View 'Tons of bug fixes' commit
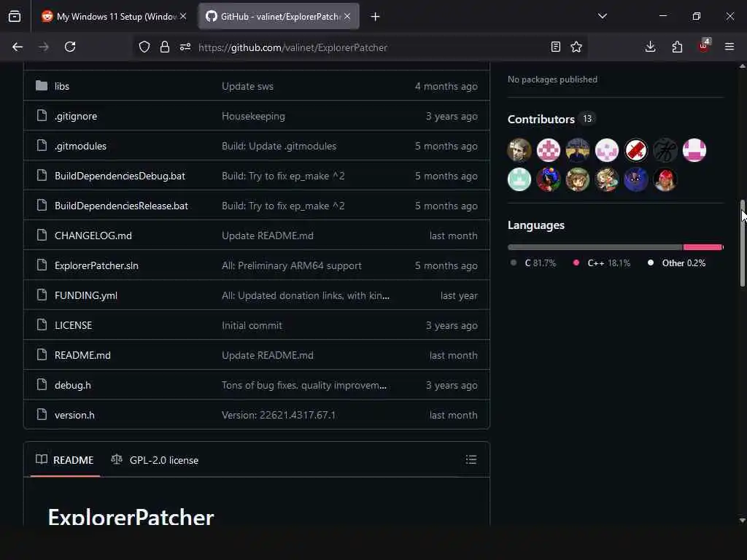The height and width of the screenshot is (560, 747). click(304, 385)
